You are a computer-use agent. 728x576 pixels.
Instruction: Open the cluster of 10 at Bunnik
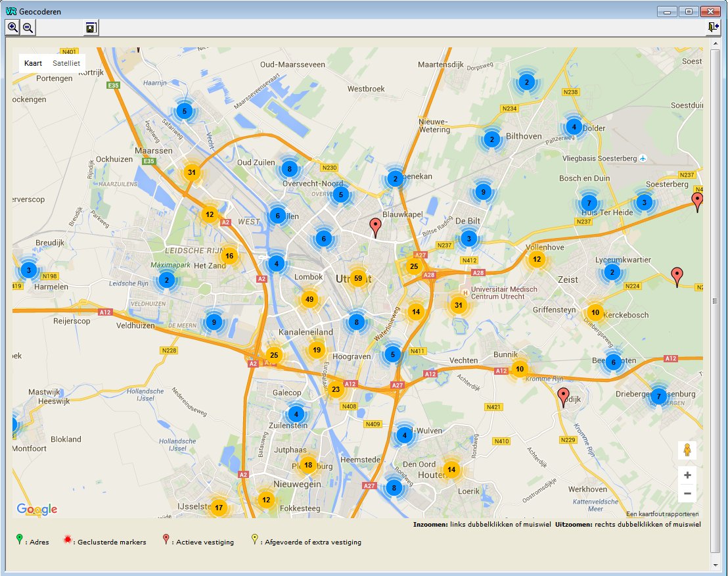(520, 370)
